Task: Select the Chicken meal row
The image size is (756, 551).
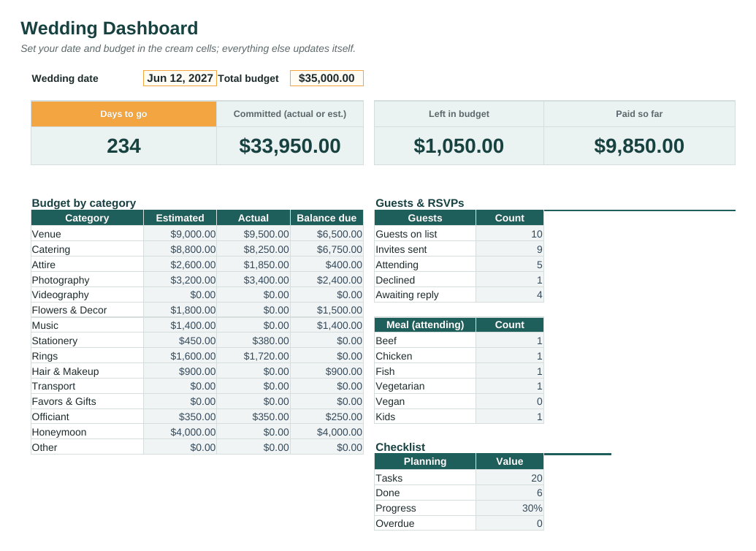Action: click(x=459, y=356)
